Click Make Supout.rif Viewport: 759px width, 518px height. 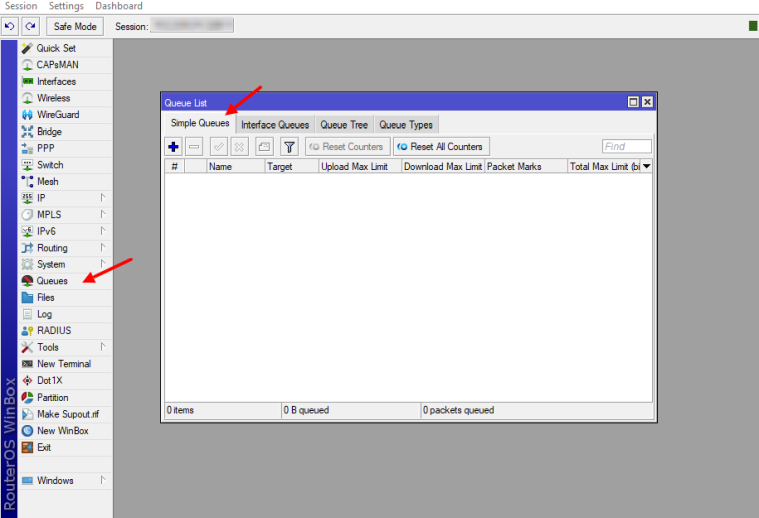pyautogui.click(x=65, y=414)
